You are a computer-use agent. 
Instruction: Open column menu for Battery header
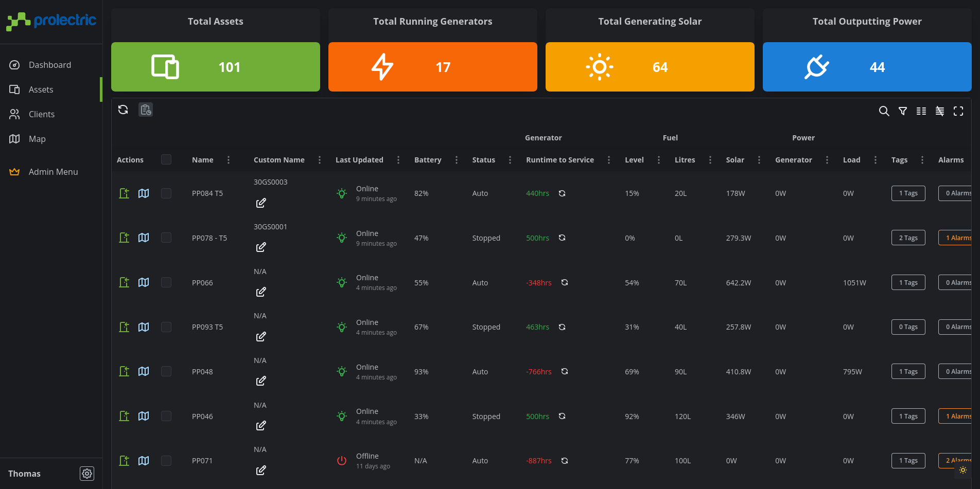click(x=457, y=160)
